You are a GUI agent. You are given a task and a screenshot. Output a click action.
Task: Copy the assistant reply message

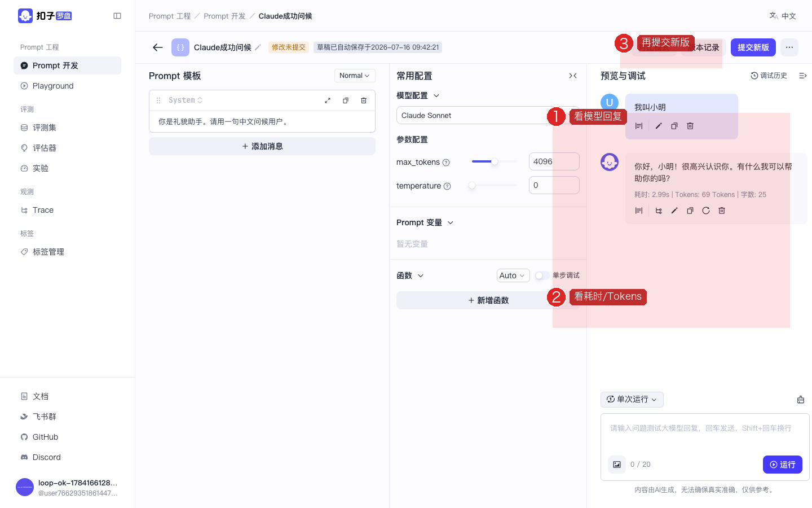point(690,211)
